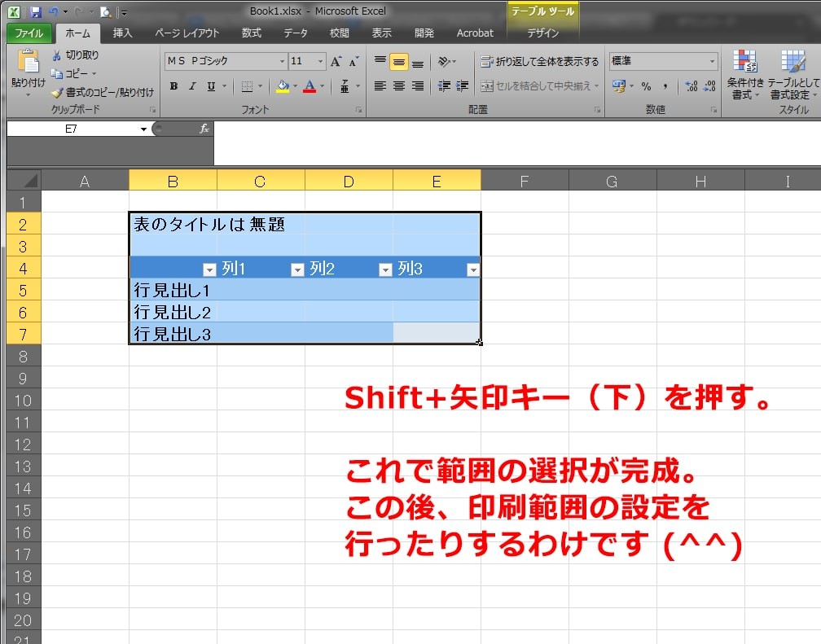Click the Increase Font Size icon
Screen dimensions: 821x644
point(334,59)
